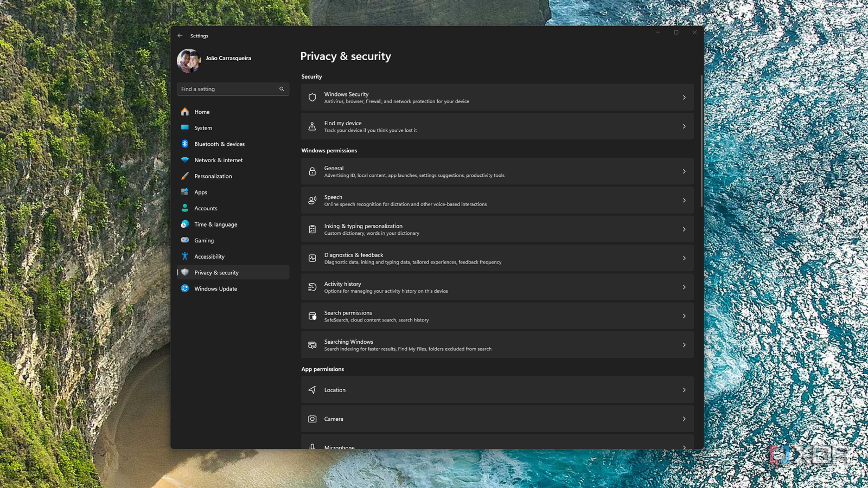The height and width of the screenshot is (488, 868).
Task: Open Search permissions via its right chevron
Action: (684, 316)
